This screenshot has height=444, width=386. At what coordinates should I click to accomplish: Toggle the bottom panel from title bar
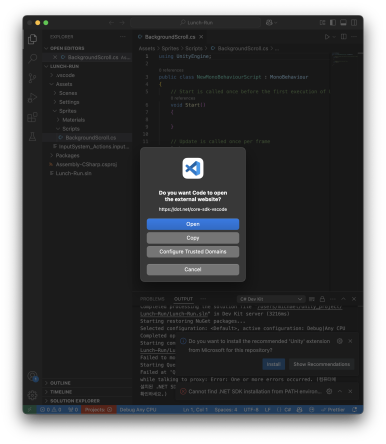[343, 23]
